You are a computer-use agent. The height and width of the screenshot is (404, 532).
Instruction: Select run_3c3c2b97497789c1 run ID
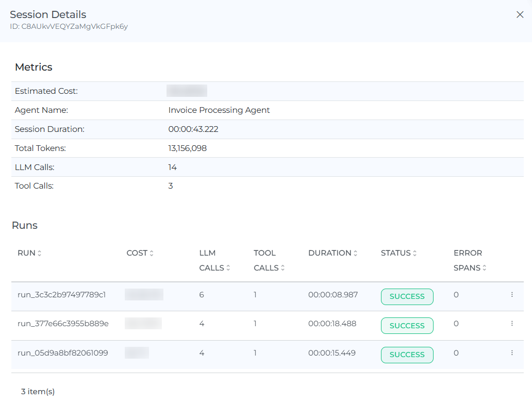click(x=62, y=295)
